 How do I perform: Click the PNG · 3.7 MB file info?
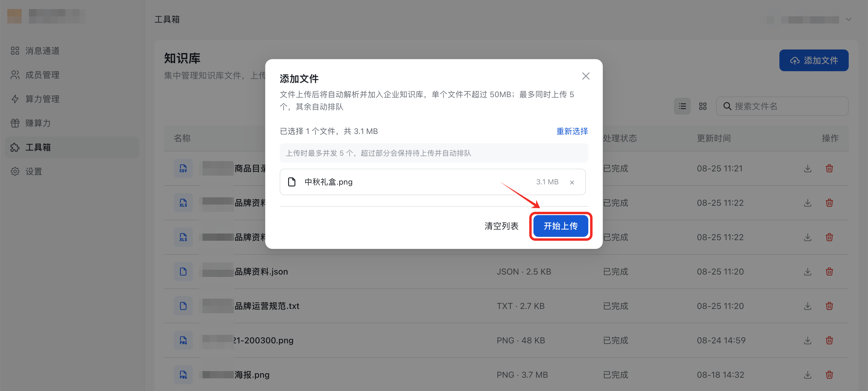[x=522, y=375]
